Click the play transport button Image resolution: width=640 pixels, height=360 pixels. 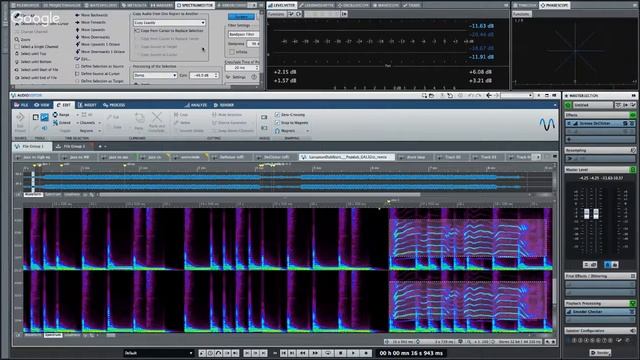353,353
